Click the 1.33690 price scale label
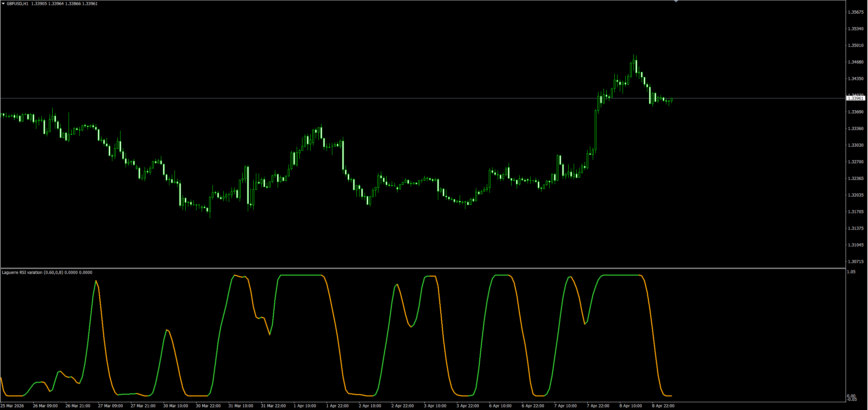Viewport: 868px width, 410px height. (x=855, y=112)
